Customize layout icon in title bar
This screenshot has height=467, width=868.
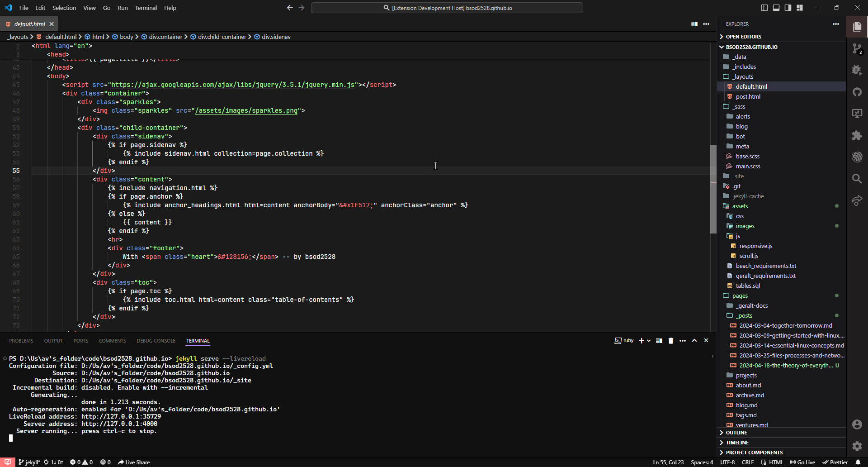click(800, 8)
